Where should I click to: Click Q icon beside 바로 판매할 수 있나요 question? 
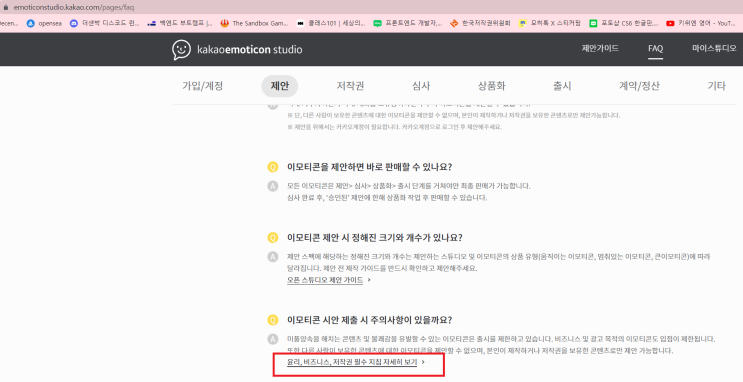(x=272, y=167)
